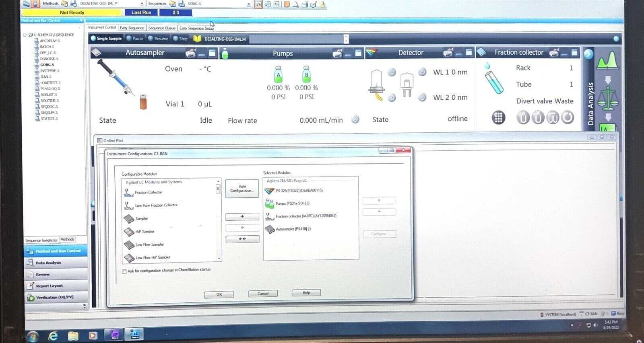This screenshot has width=644, height=343.
Task: Toggle the WL 2 detector lamp switch
Action: pos(422,97)
